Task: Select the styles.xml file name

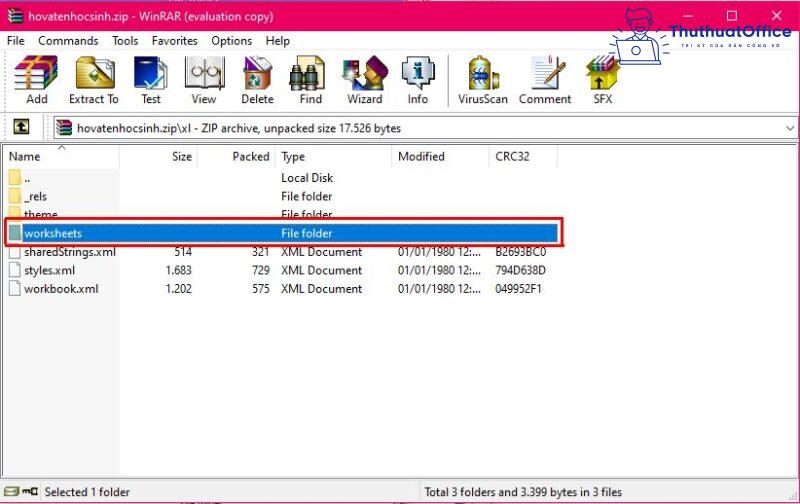Action: click(x=49, y=270)
